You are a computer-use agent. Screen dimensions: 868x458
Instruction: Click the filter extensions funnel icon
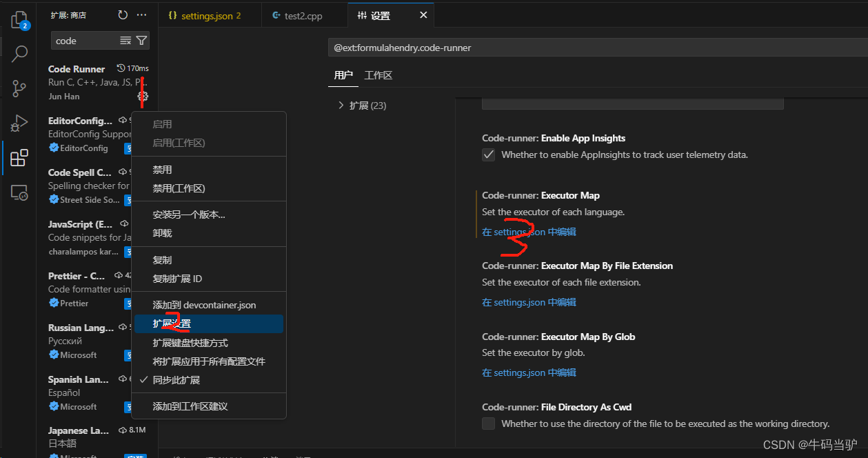(x=141, y=41)
